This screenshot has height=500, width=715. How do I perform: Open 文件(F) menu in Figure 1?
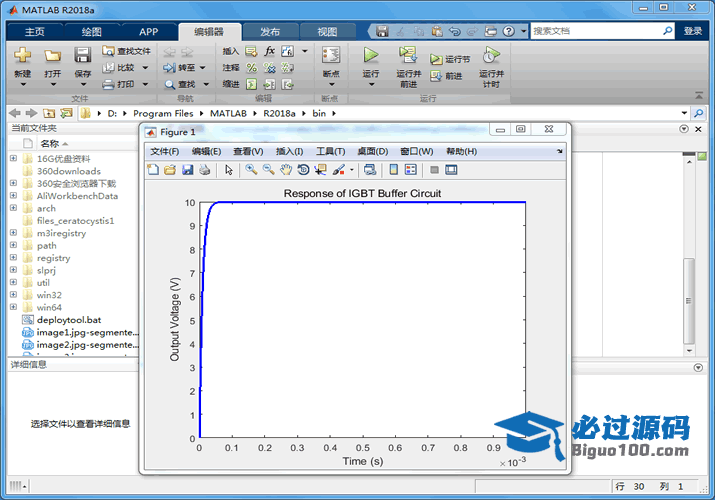pyautogui.click(x=165, y=151)
